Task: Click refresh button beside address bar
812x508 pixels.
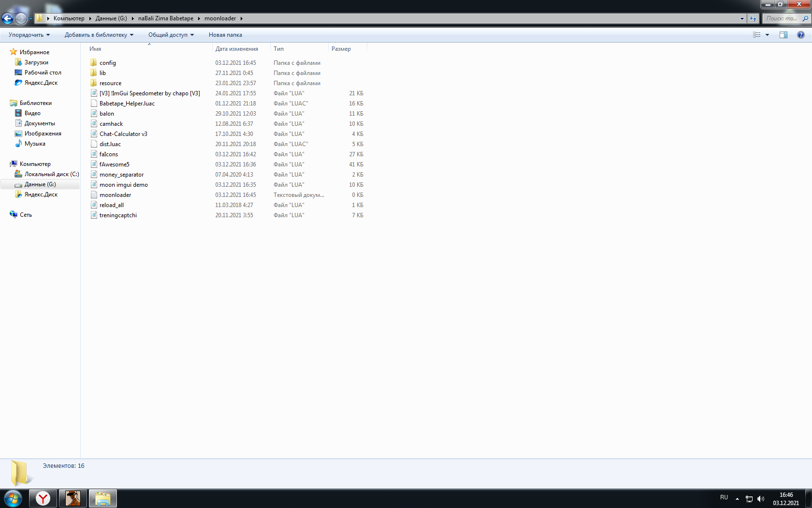Action: (753, 18)
